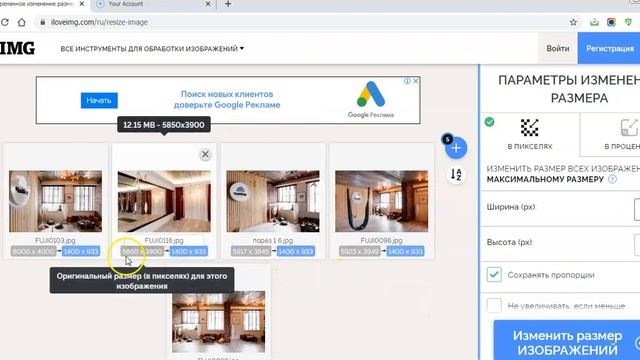Reload the page with the refresh icon
Image resolution: width=640 pixels, height=360 pixels.
click(4, 22)
